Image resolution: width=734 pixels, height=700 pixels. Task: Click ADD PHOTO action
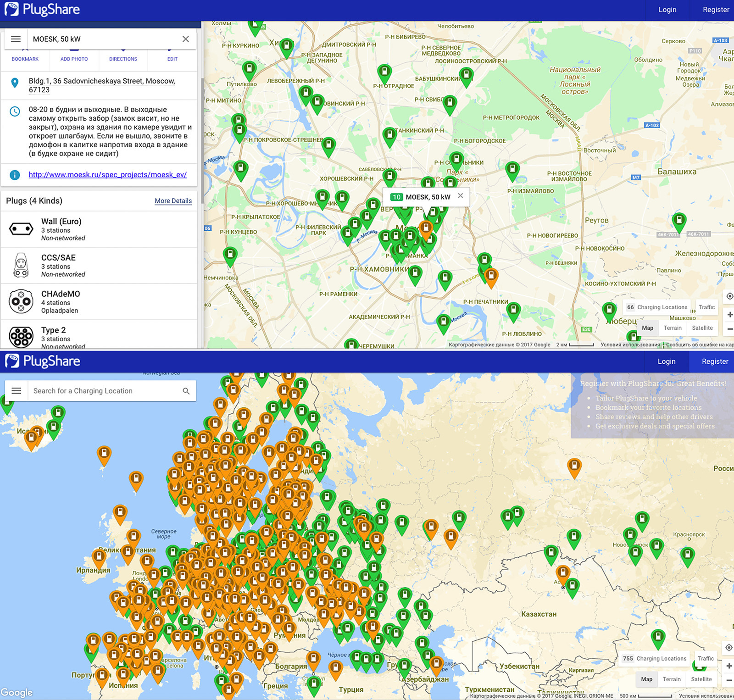coord(74,59)
